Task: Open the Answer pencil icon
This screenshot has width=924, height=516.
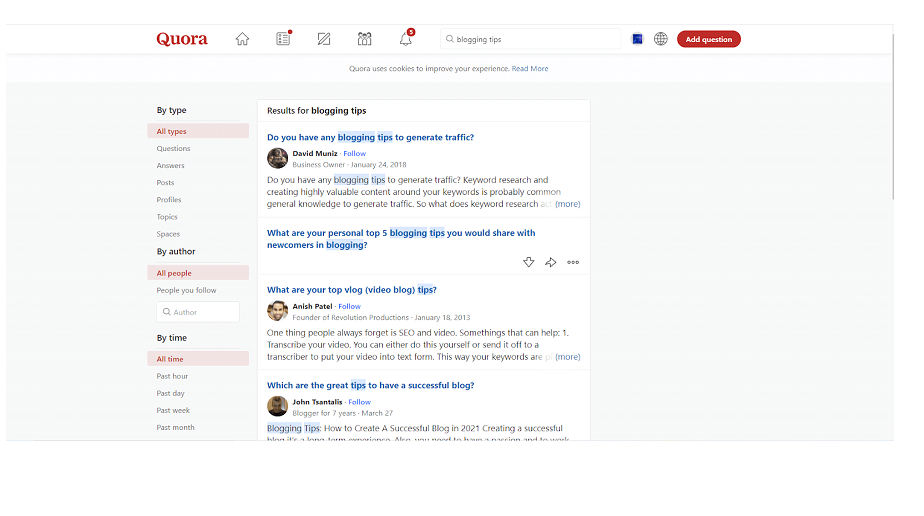Action: 324,39
